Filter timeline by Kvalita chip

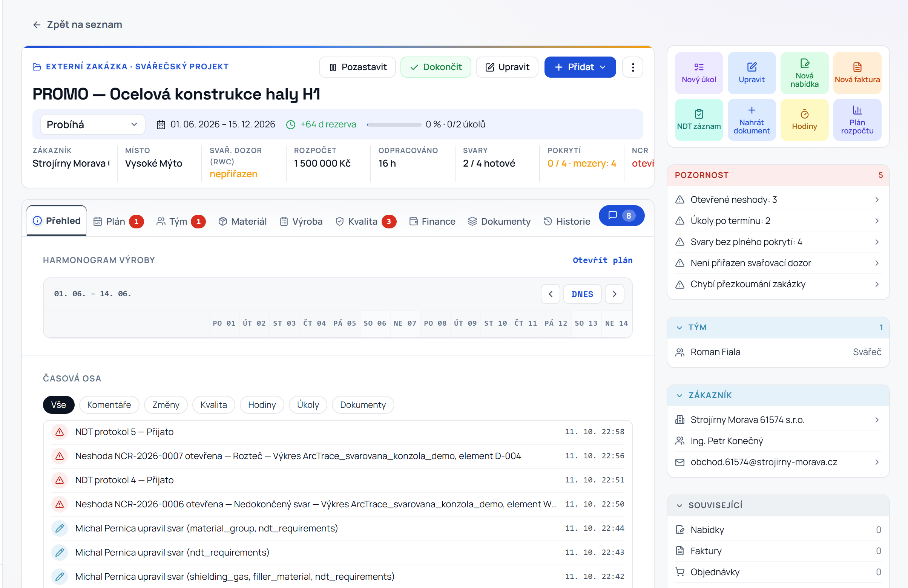pos(214,404)
